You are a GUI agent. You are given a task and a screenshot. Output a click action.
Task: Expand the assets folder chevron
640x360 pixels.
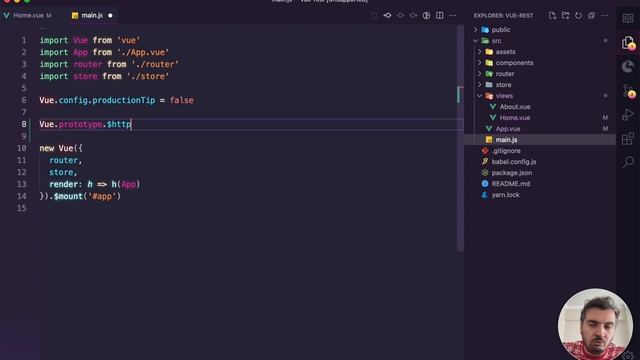pos(480,52)
